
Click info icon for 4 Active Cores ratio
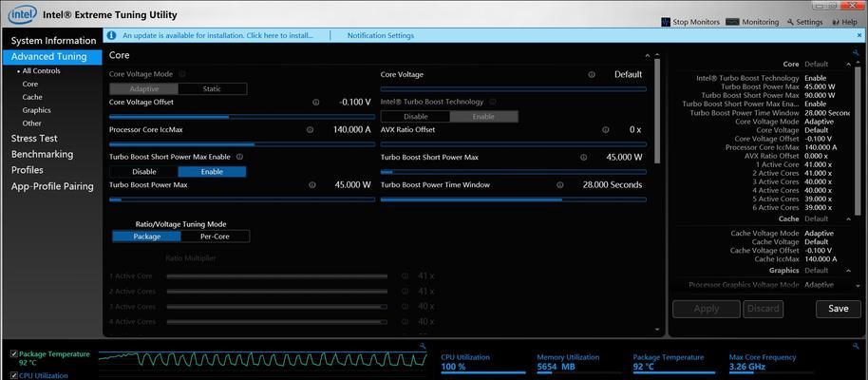pos(405,321)
